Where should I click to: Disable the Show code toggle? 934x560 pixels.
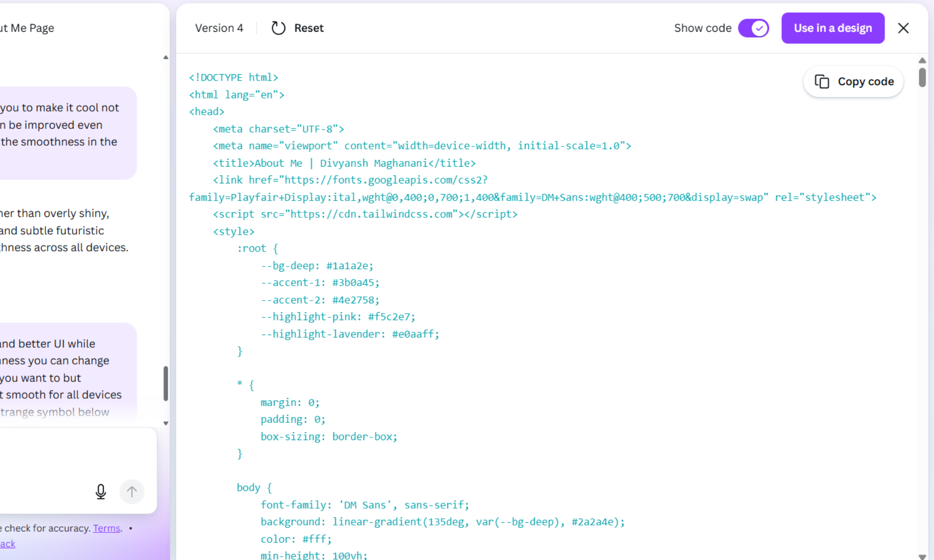click(753, 28)
